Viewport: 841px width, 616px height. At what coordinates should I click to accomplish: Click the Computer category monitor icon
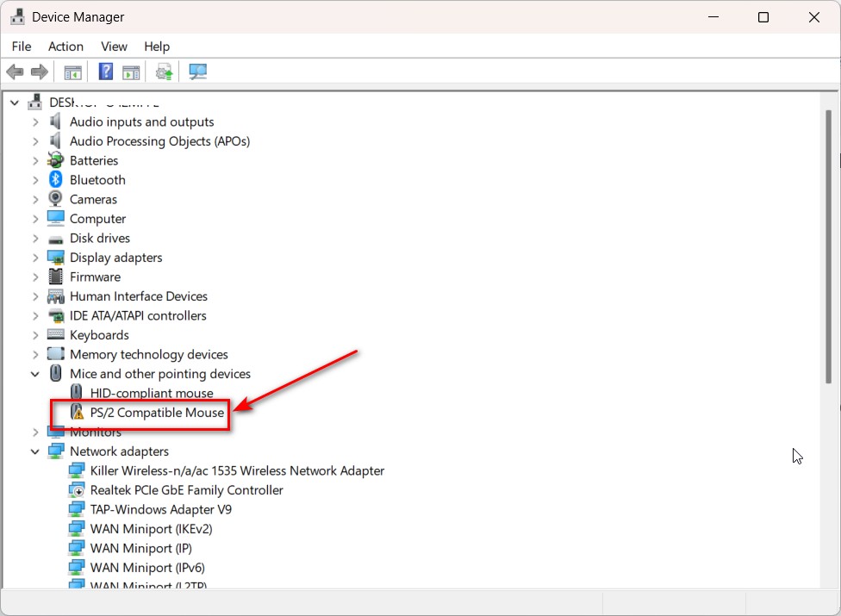(56, 218)
